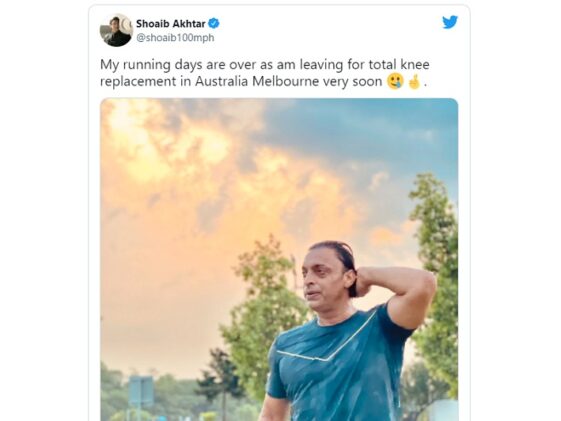Click the Twitter bird logo

pyautogui.click(x=450, y=22)
